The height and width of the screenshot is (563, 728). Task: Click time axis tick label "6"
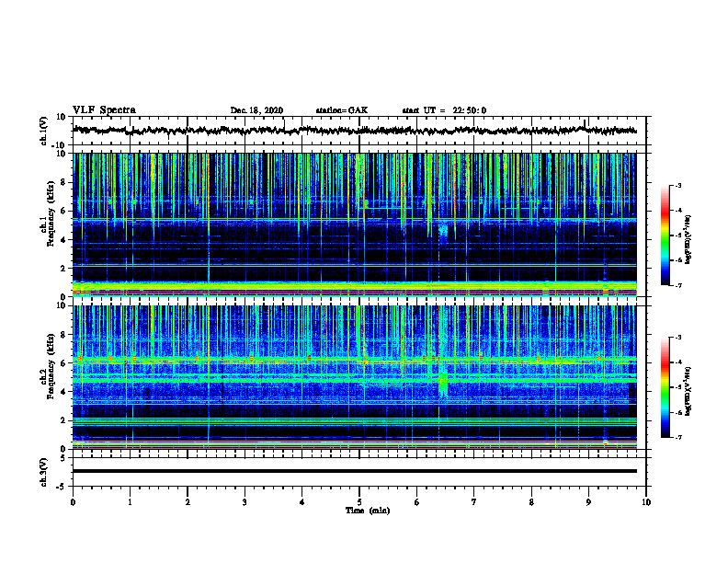417,502
